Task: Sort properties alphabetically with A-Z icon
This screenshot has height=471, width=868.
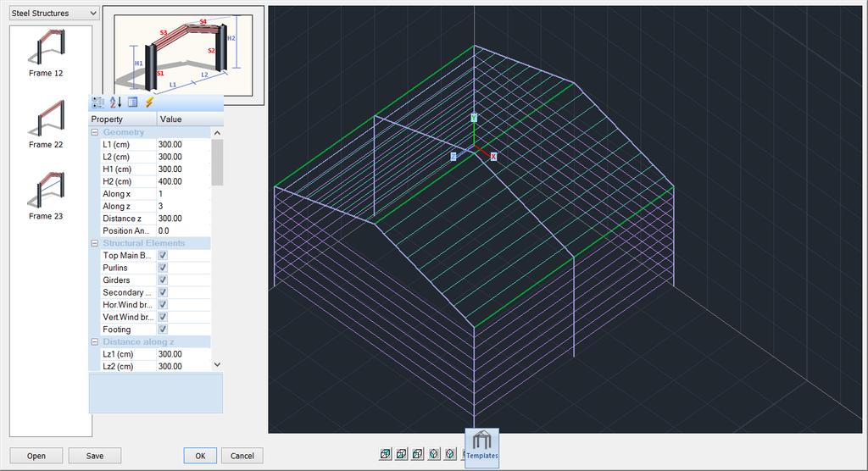Action: pos(115,102)
